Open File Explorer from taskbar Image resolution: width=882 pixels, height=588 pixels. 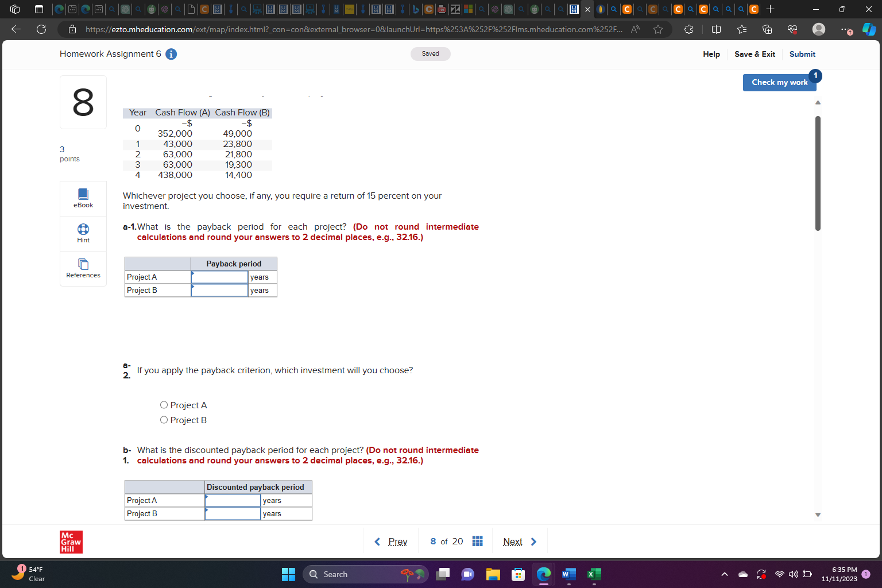coord(493,574)
